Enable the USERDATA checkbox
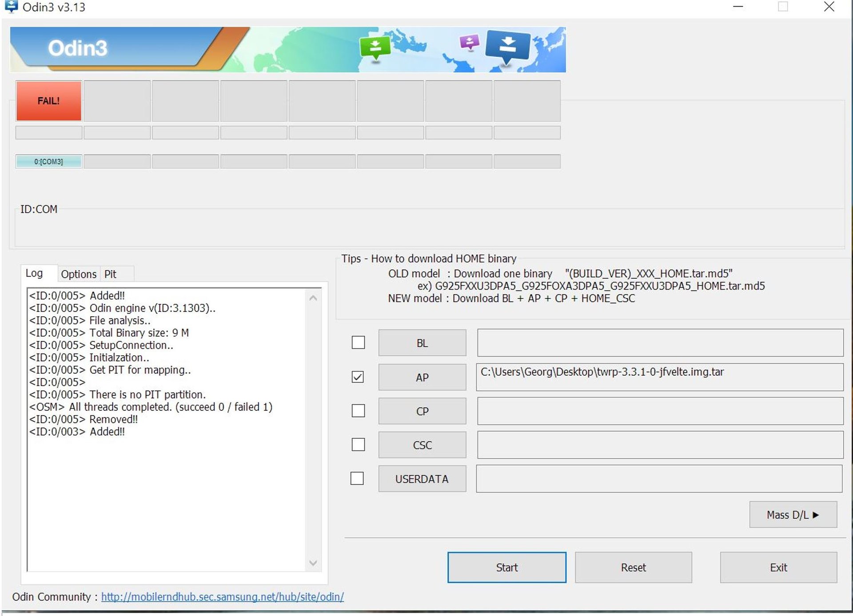This screenshot has height=616, width=853. [x=357, y=478]
